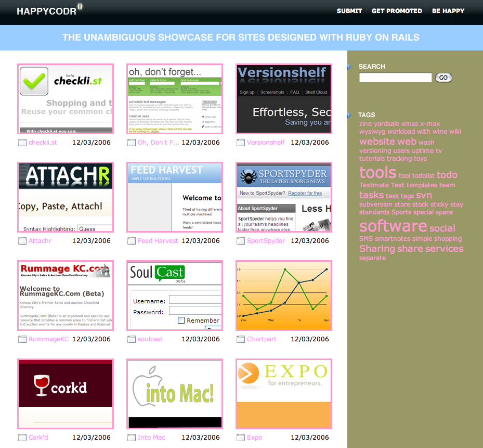
Task: Click the GO search button
Action: (443, 78)
